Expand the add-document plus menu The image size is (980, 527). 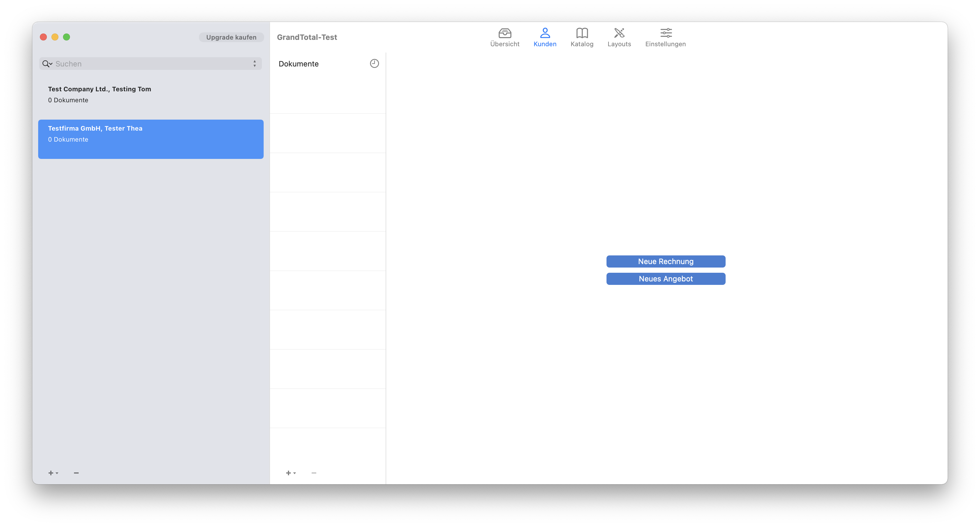(x=291, y=473)
